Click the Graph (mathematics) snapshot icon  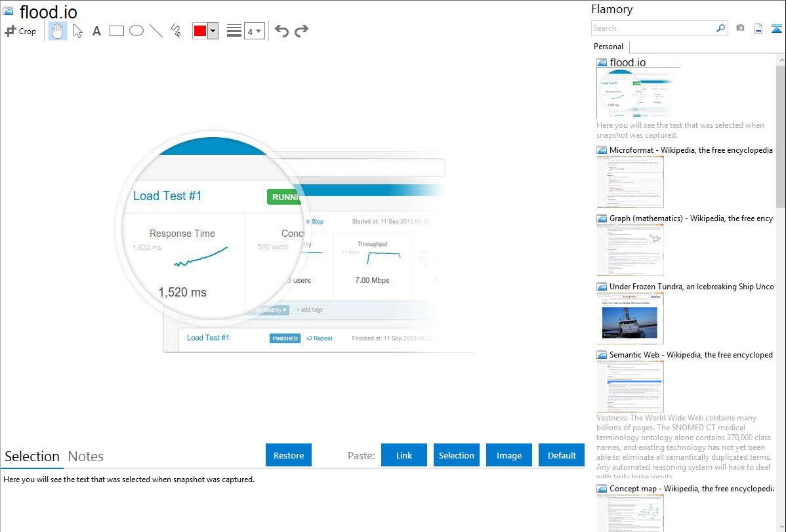[602, 218]
